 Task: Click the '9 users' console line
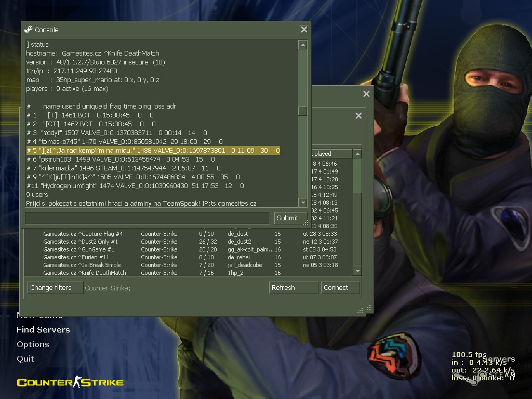37,194
